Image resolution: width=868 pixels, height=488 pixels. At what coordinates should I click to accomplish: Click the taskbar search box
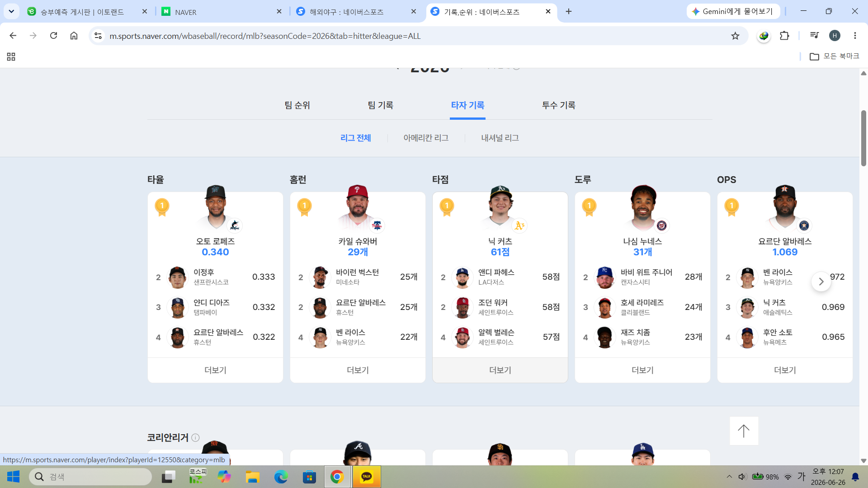(x=90, y=477)
